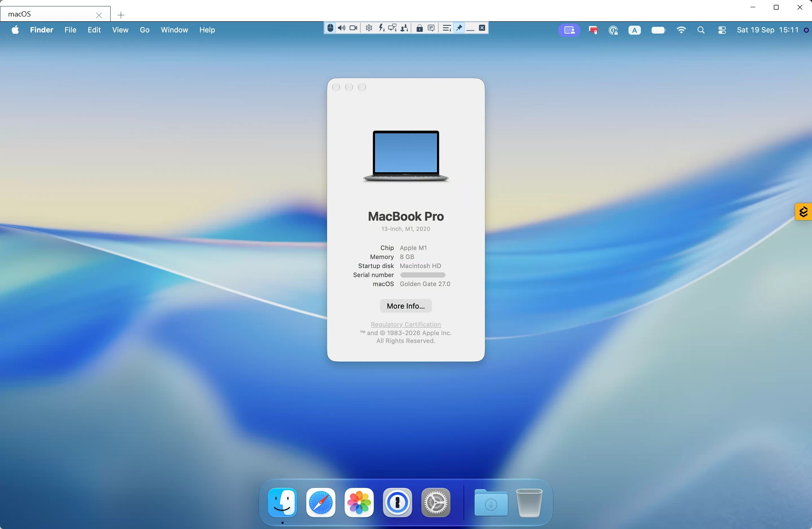Screen dimensions: 812x529
Task: Open remote session settings gear
Action: (x=369, y=28)
